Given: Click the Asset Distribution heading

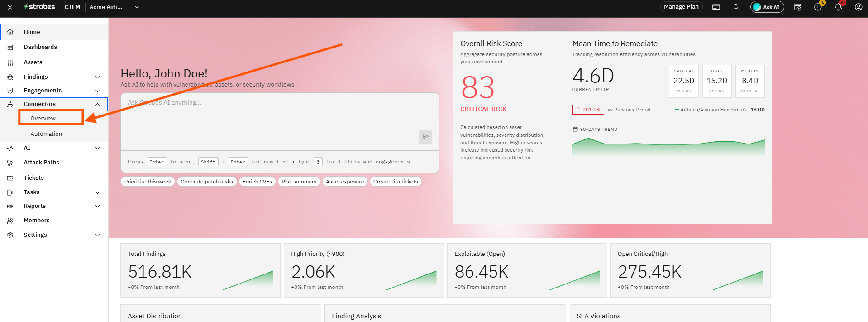Looking at the screenshot, I should click(x=155, y=316).
